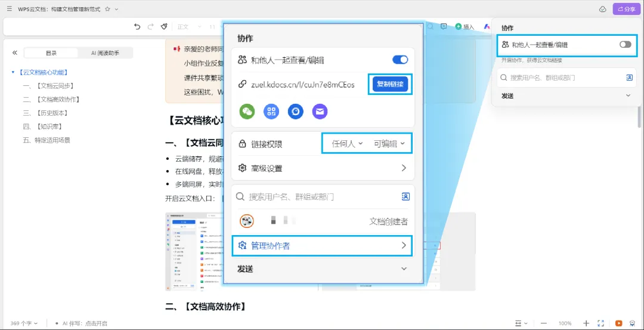Open 高级设置 advanced settings
Screen dimensions: 644x330
(x=323, y=168)
